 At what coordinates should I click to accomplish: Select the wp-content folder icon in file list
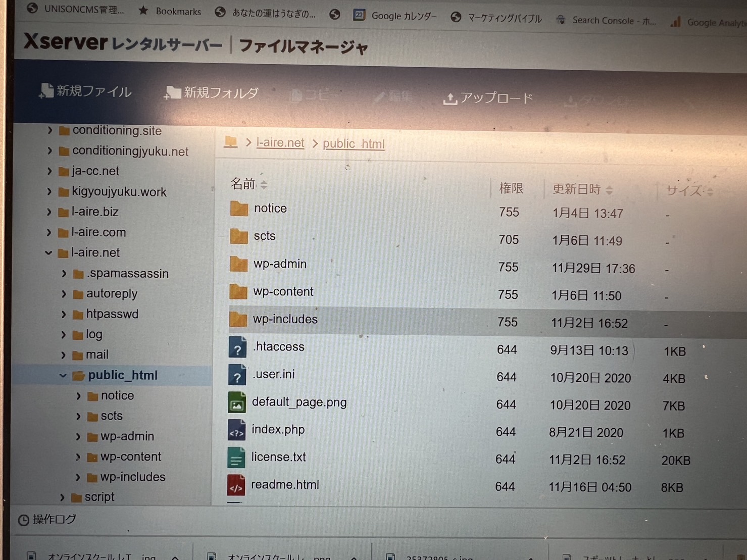(238, 291)
